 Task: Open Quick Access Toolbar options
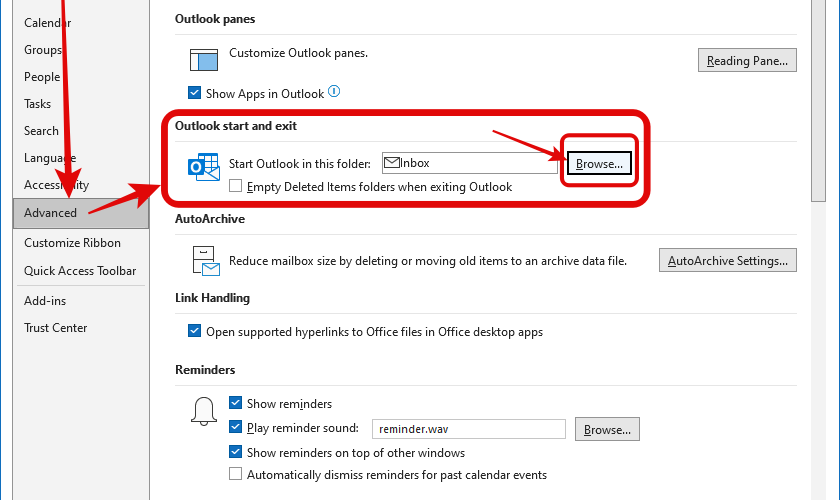click(80, 271)
